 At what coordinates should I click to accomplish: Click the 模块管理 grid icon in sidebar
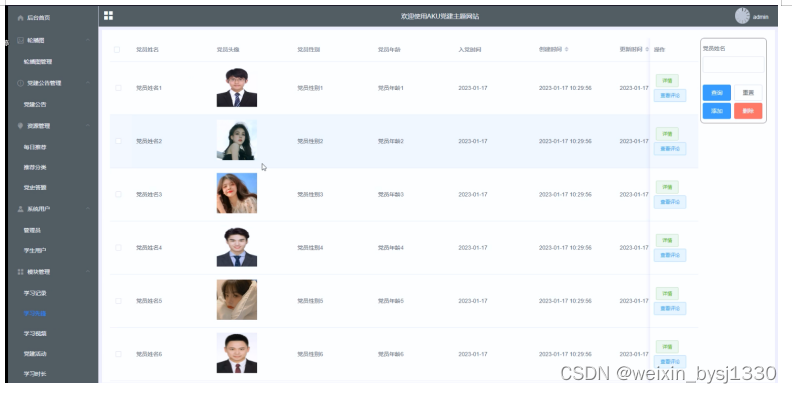(x=20, y=272)
